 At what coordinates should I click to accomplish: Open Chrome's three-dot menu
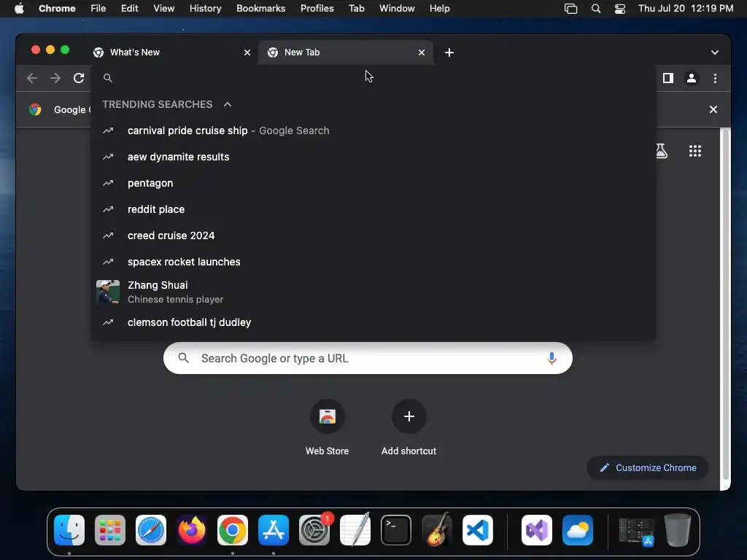tap(715, 78)
